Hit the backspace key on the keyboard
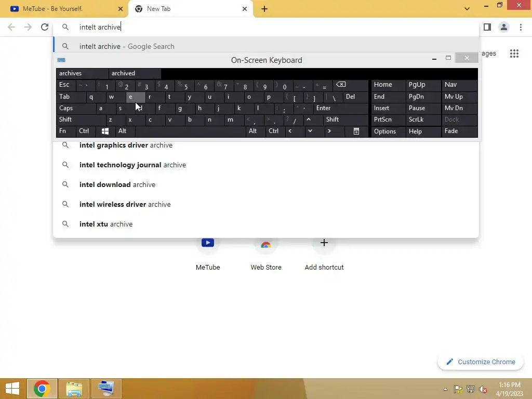Screen dimensions: 532x399 [351, 85]
